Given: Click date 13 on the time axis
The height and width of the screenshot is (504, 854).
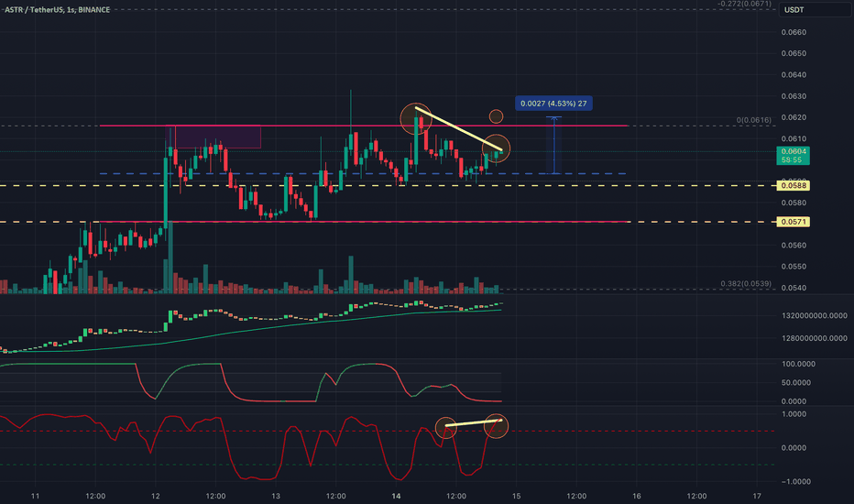Looking at the screenshot, I should point(276,496).
